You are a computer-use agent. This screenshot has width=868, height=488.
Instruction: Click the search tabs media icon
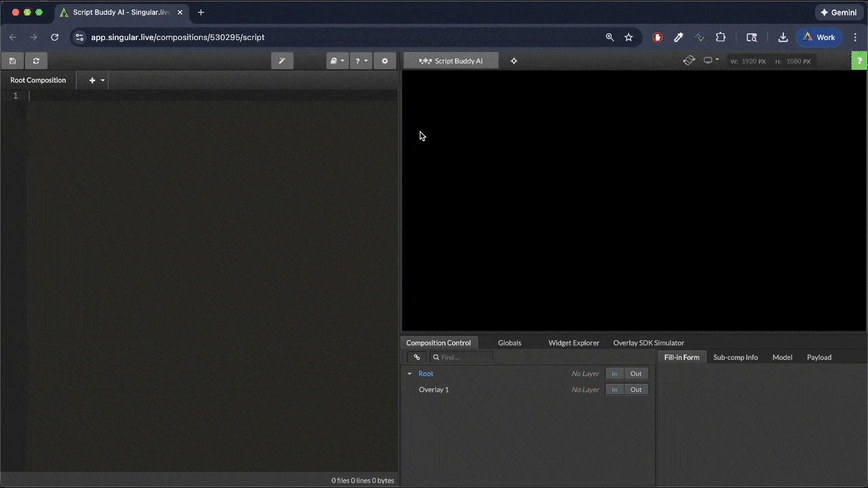point(751,37)
